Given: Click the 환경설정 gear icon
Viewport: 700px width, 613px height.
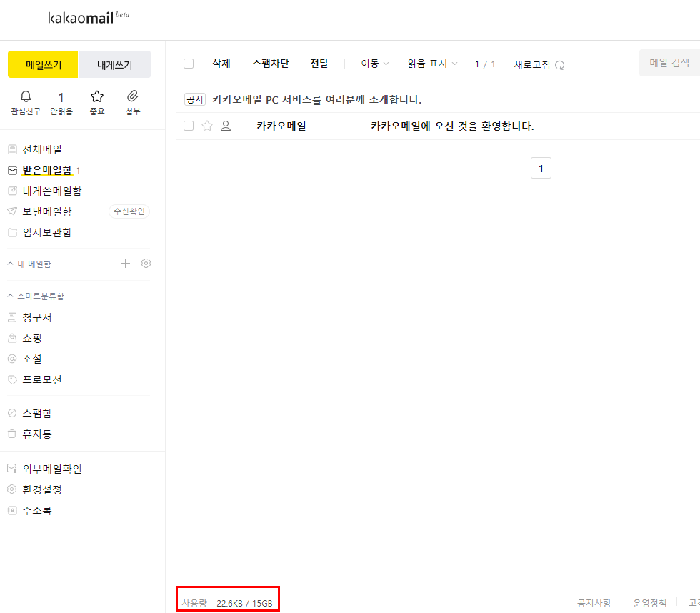Looking at the screenshot, I should point(13,489).
